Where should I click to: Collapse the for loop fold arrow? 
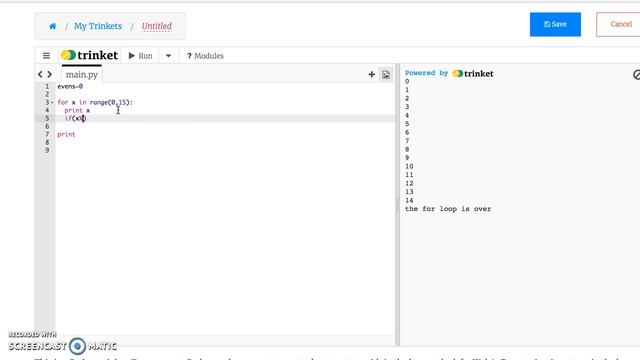(x=52, y=102)
